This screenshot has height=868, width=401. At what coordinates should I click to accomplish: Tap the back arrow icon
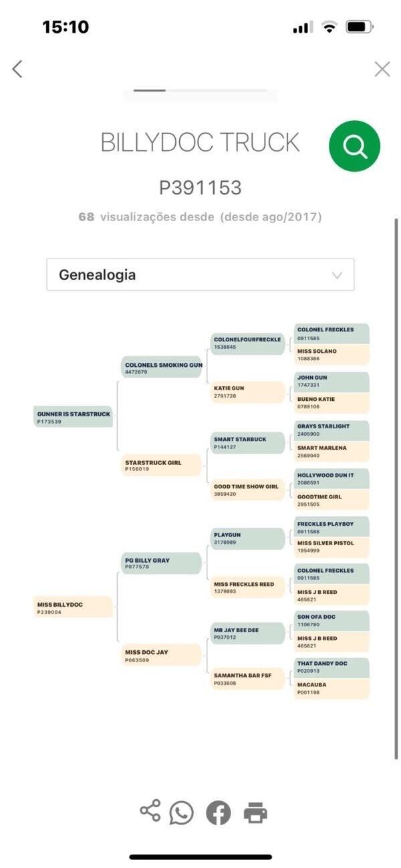click(17, 69)
